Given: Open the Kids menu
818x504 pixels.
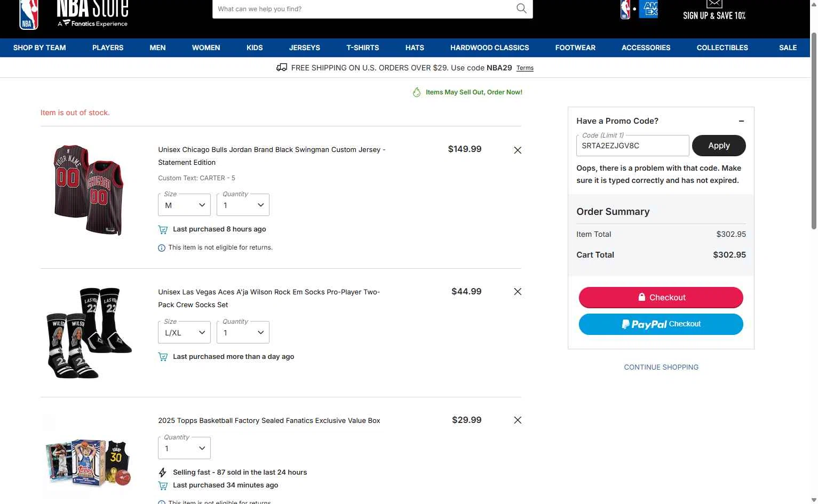Looking at the screenshot, I should (x=255, y=47).
